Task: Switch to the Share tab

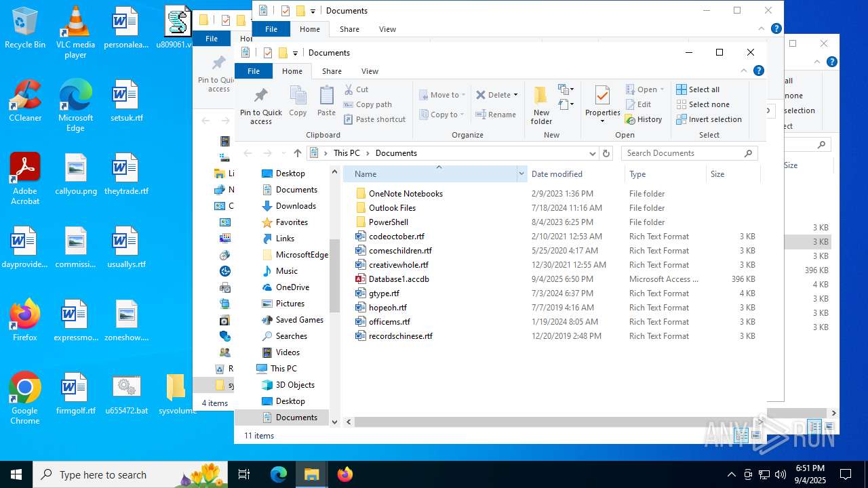Action: tap(332, 71)
